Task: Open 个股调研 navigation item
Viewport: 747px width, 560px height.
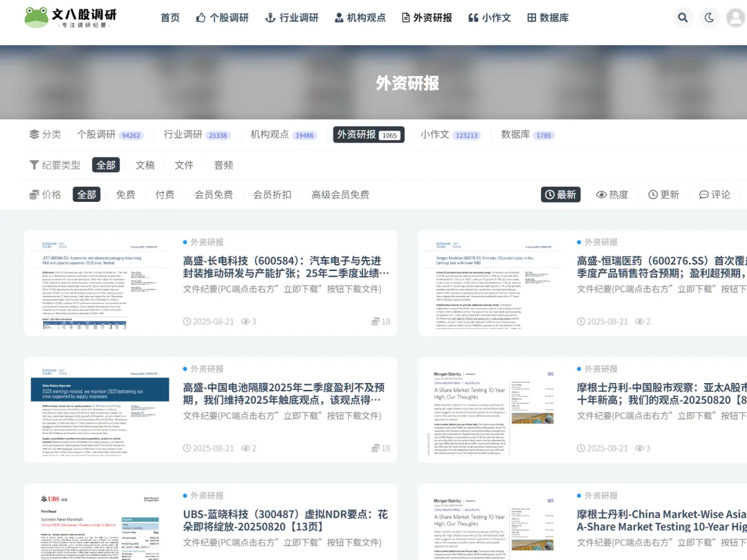Action: coord(223,17)
